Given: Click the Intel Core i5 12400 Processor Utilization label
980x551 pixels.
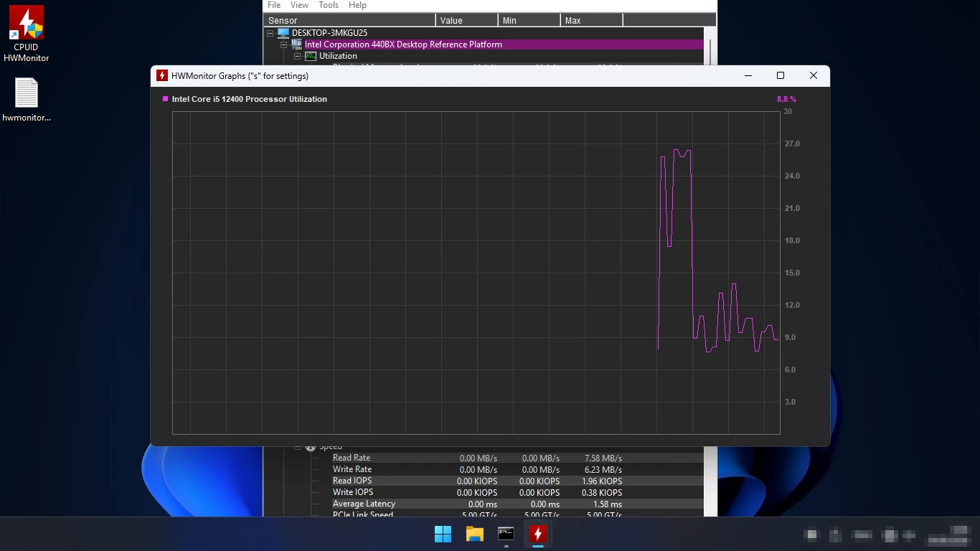Looking at the screenshot, I should click(250, 99).
